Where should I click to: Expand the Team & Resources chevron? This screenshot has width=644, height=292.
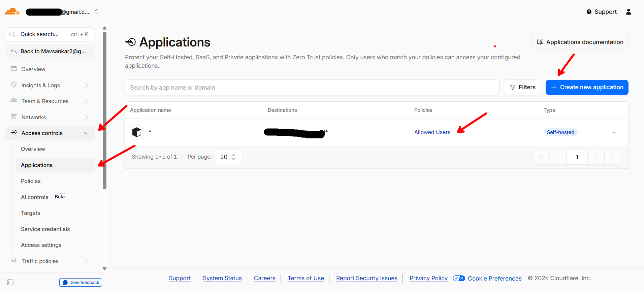coord(87,101)
